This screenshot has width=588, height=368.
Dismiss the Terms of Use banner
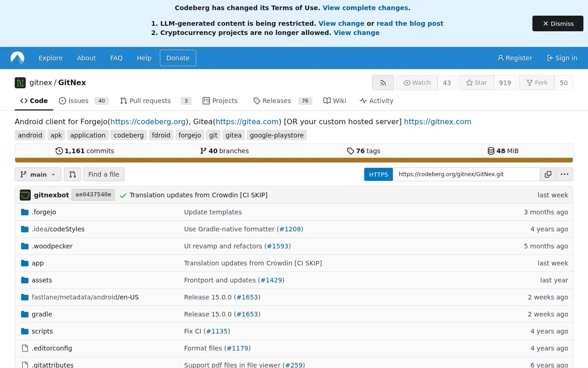click(x=558, y=23)
